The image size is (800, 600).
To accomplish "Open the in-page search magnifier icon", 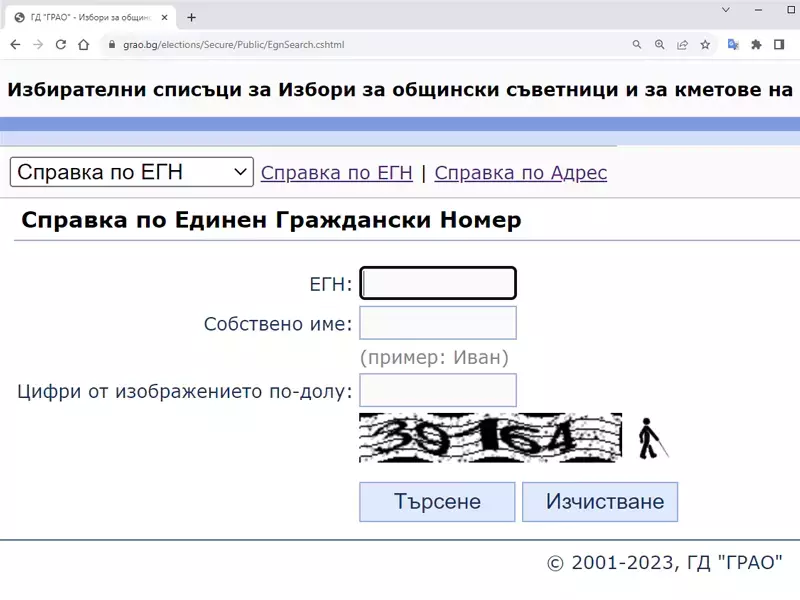I will coord(637,45).
